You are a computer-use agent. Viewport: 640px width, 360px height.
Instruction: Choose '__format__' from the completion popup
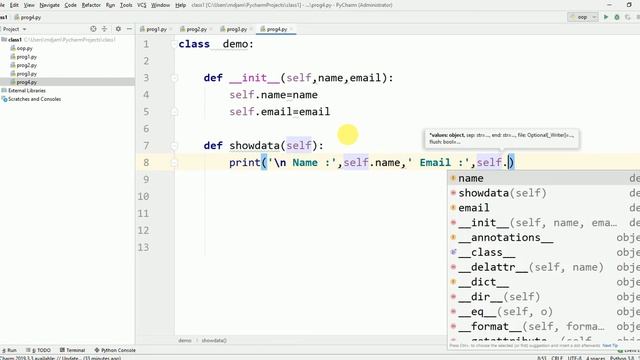[x=544, y=327]
